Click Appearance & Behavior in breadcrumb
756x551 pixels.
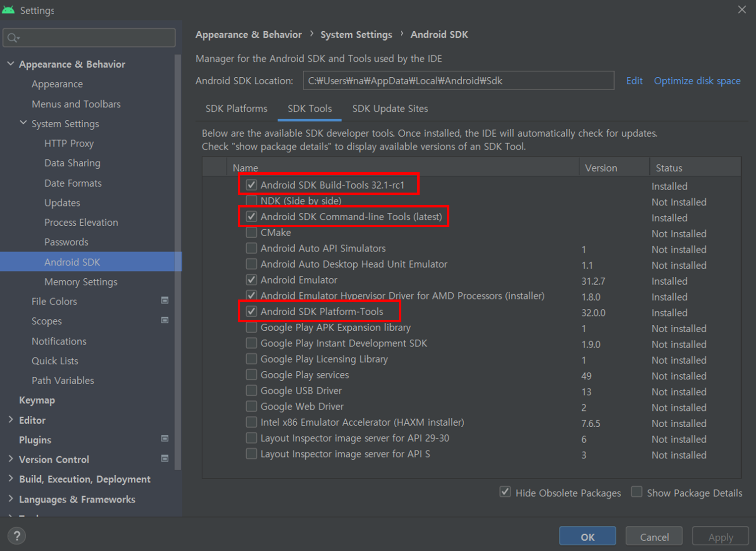pyautogui.click(x=248, y=35)
